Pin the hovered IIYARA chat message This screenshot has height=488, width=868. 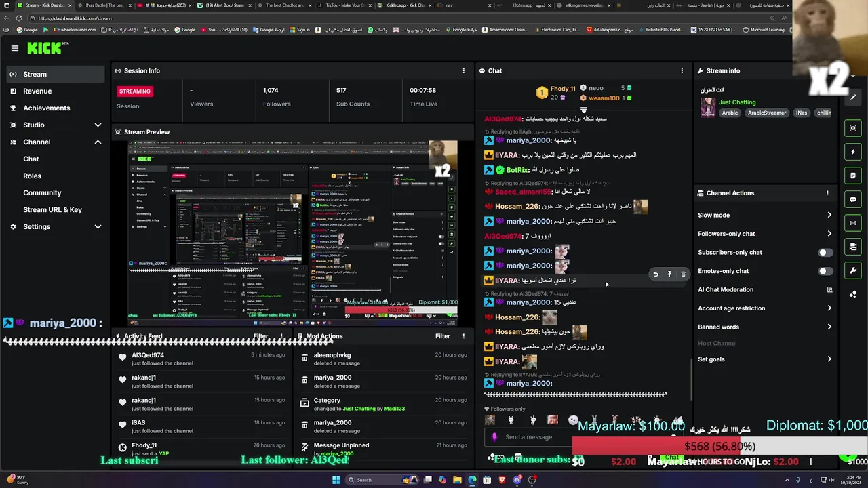669,274
